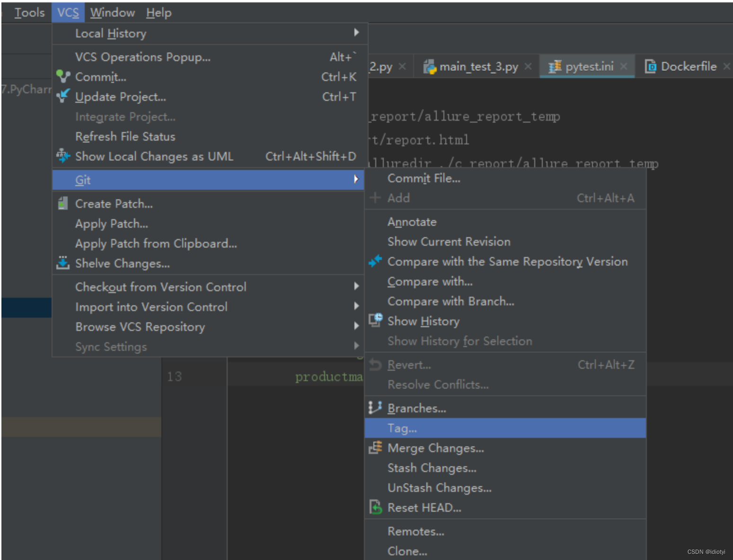This screenshot has height=560, width=733.
Task: Choose Shelve Changes...
Action: [x=208, y=263]
